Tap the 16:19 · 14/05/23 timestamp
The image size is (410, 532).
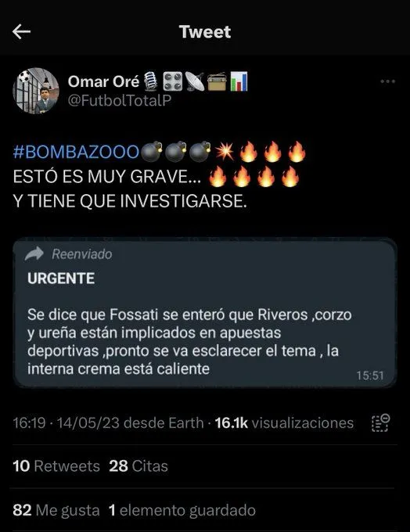click(67, 423)
